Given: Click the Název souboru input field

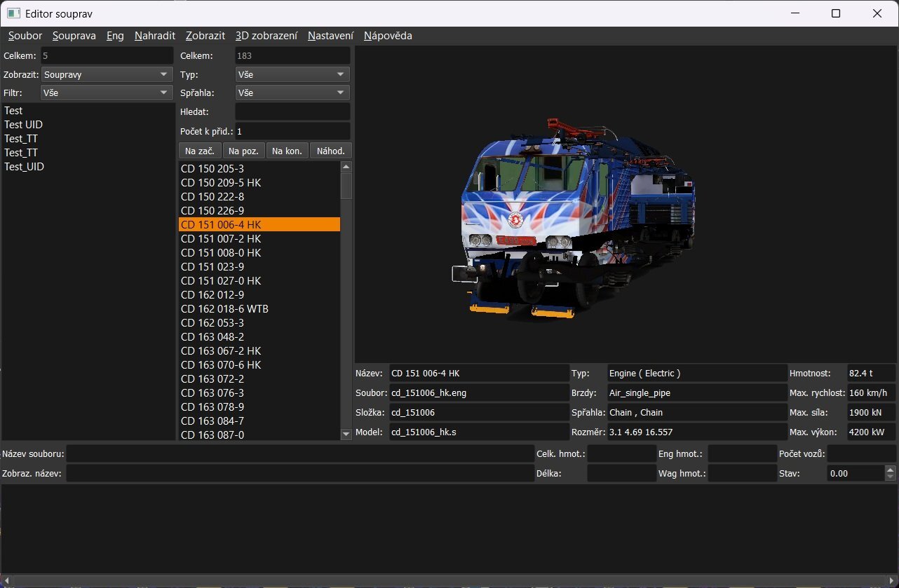Looking at the screenshot, I should [299, 454].
